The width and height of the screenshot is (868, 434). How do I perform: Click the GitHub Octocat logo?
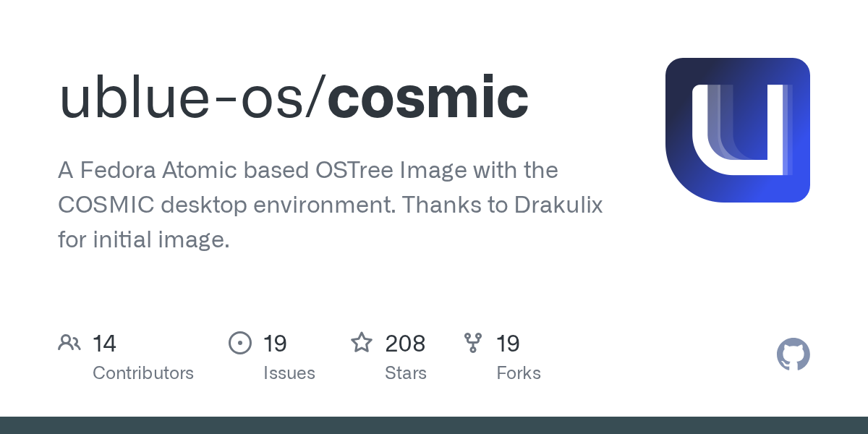point(793,354)
